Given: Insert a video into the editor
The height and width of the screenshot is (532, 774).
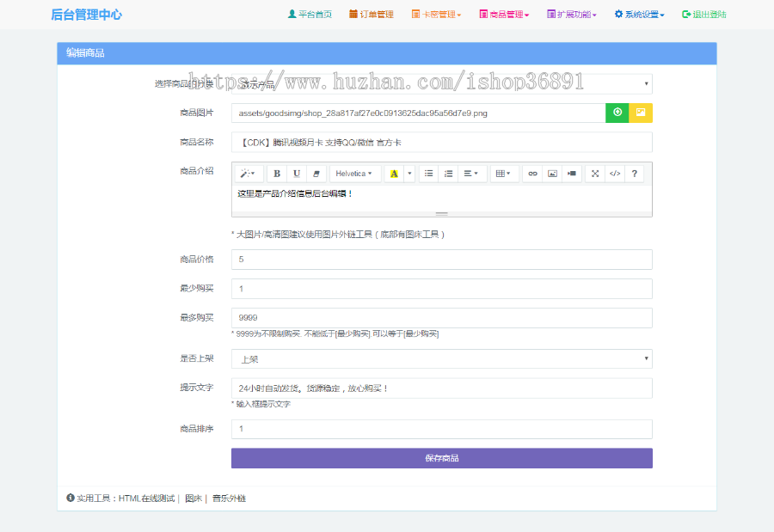Looking at the screenshot, I should pyautogui.click(x=572, y=174).
